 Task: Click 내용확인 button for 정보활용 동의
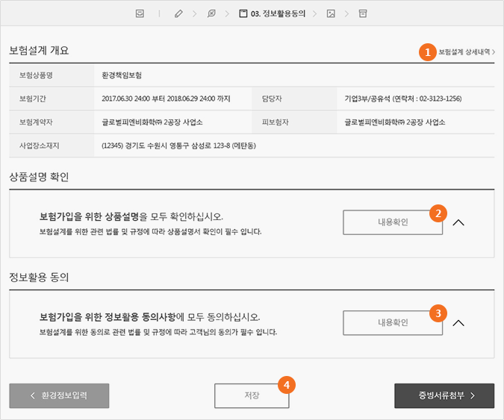[x=393, y=323]
